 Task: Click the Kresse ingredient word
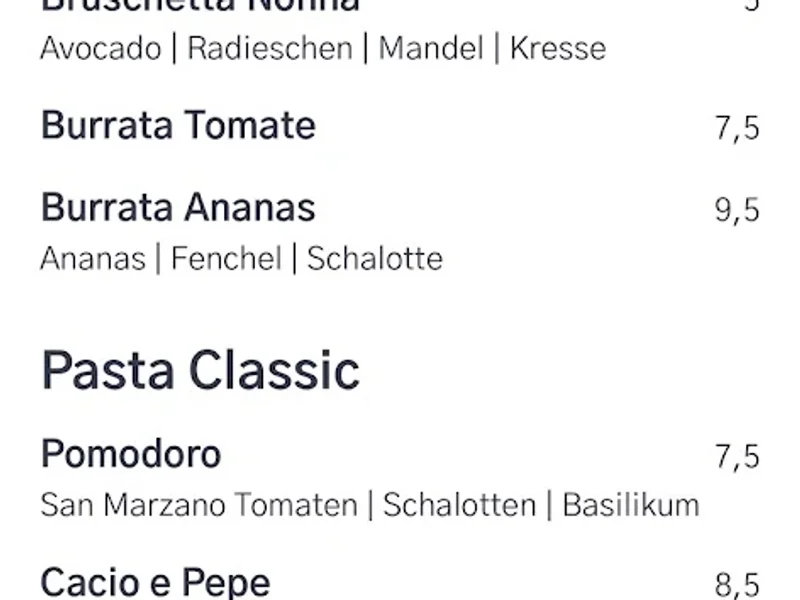click(x=558, y=48)
